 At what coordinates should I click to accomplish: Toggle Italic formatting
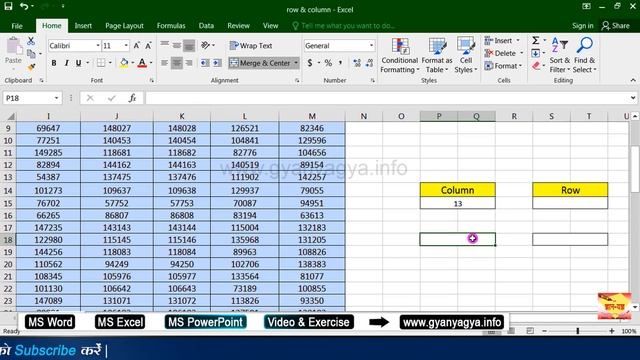click(x=66, y=63)
